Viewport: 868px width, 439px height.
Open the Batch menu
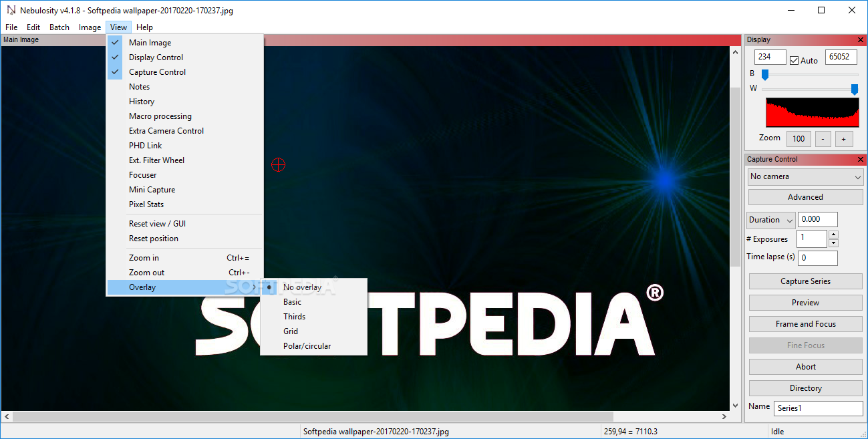pos(59,27)
